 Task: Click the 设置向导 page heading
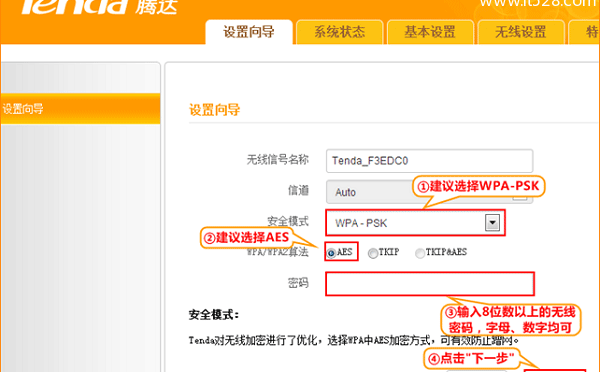[215, 110]
